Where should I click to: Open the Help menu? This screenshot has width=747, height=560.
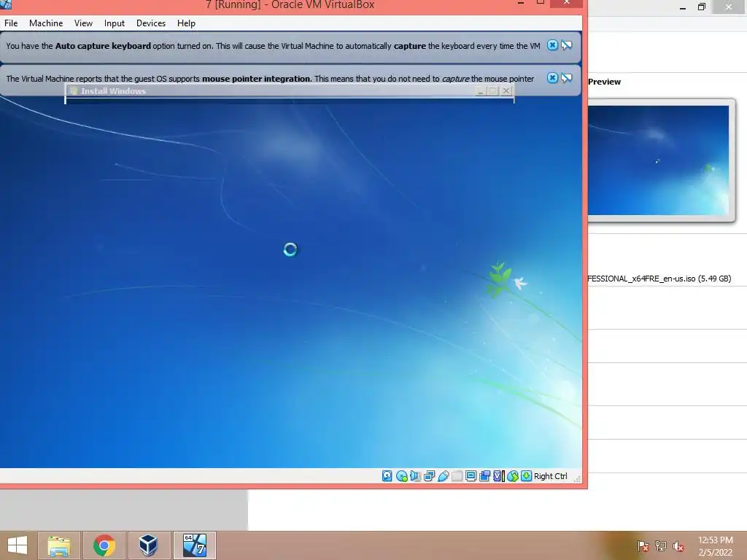(x=186, y=23)
